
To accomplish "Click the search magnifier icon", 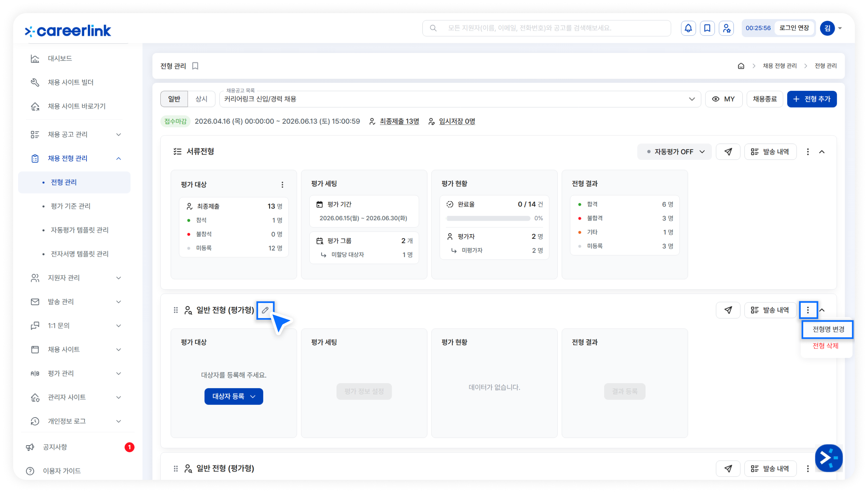I will point(433,28).
